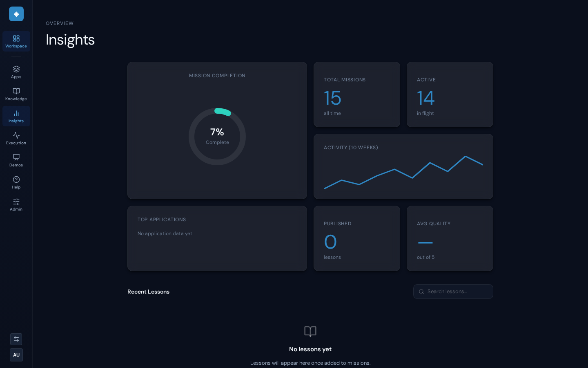The width and height of the screenshot is (588, 368).
Task: Open the AU user avatar
Action: [x=16, y=355]
